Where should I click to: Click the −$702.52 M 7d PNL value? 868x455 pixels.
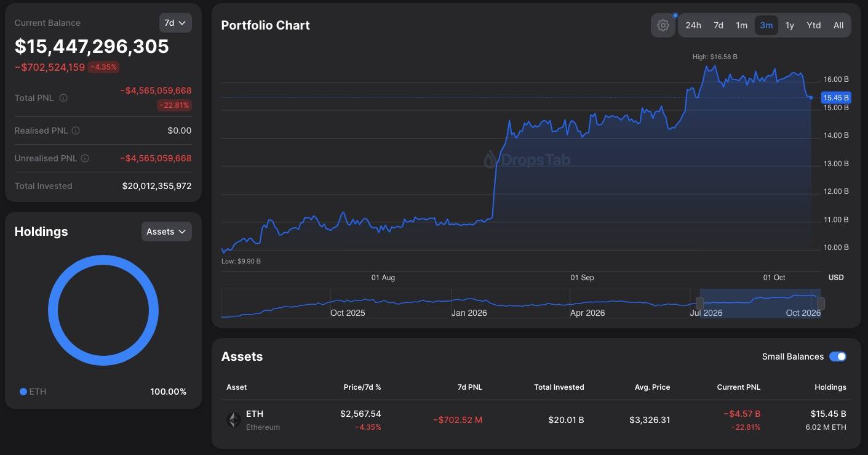pos(458,420)
